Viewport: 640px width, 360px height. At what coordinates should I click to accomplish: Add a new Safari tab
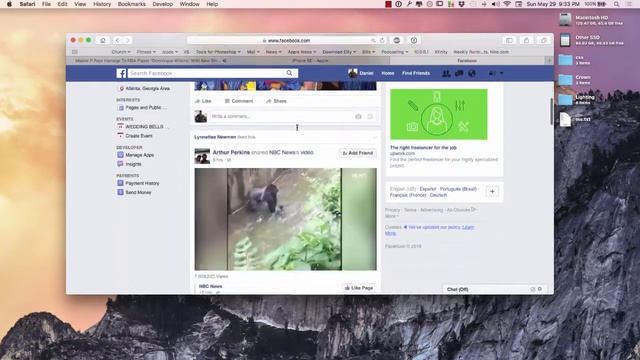click(549, 61)
